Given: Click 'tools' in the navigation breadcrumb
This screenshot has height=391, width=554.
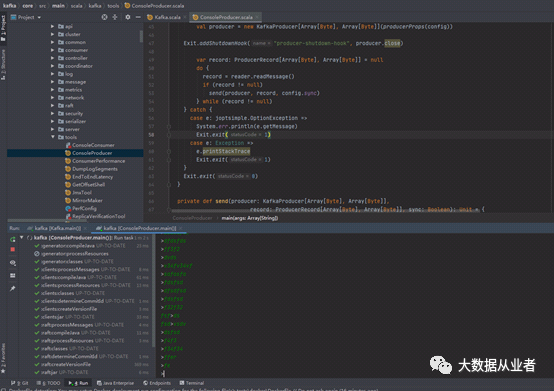Looking at the screenshot, I should (113, 6).
